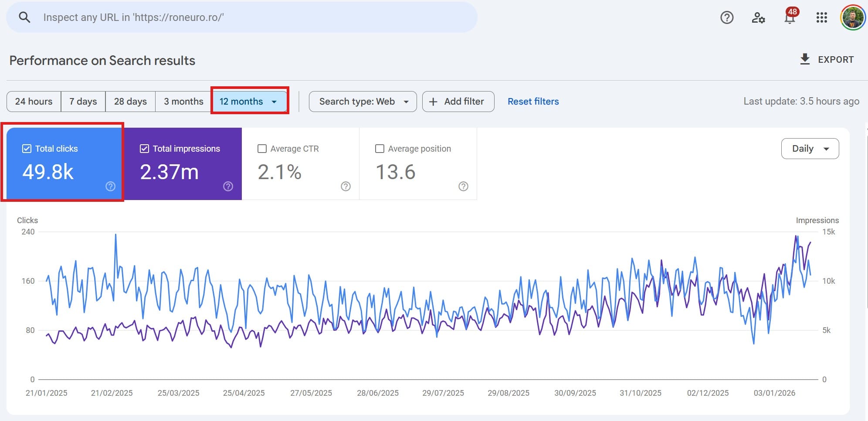Switch to the 3 months range
The height and width of the screenshot is (421, 868).
pos(183,102)
